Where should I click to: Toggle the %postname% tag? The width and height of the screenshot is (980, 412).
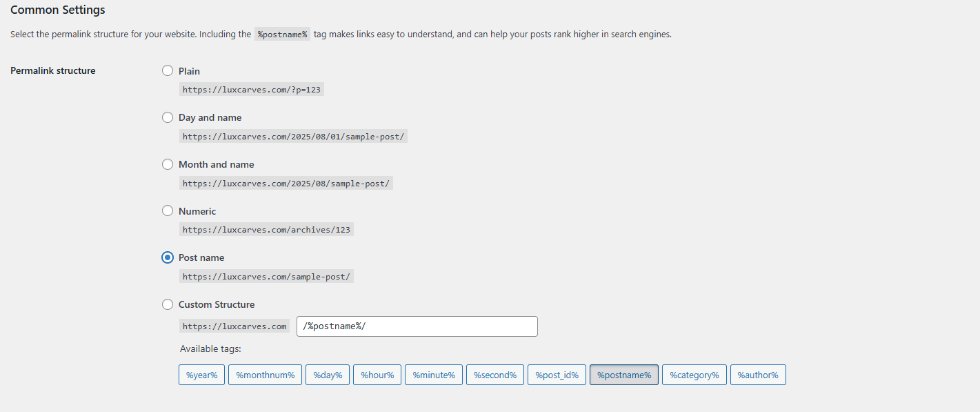[623, 375]
